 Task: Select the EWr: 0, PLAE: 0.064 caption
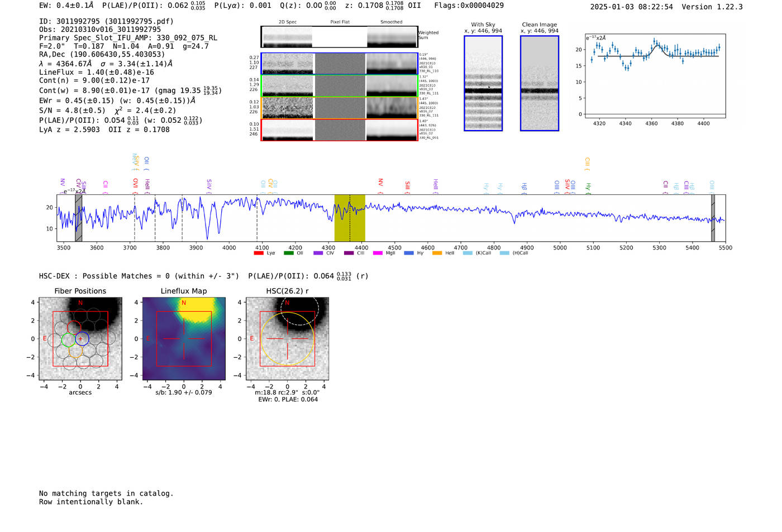pyautogui.click(x=288, y=400)
